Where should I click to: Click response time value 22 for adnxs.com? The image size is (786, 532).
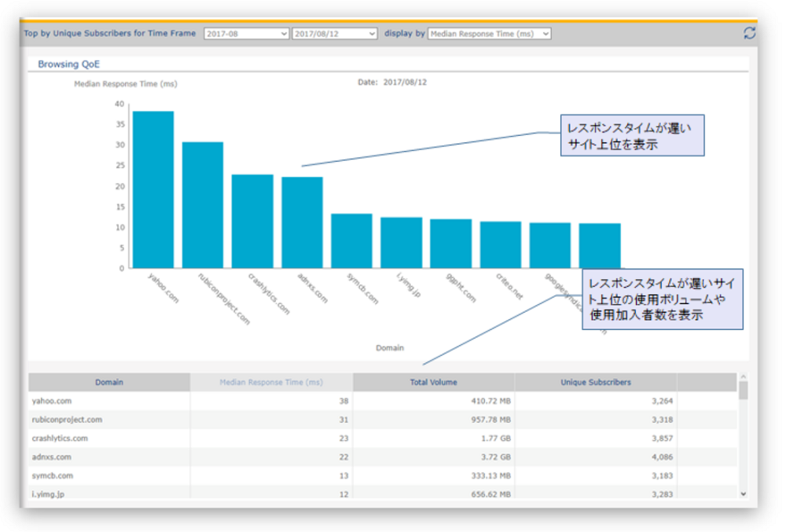pos(343,457)
